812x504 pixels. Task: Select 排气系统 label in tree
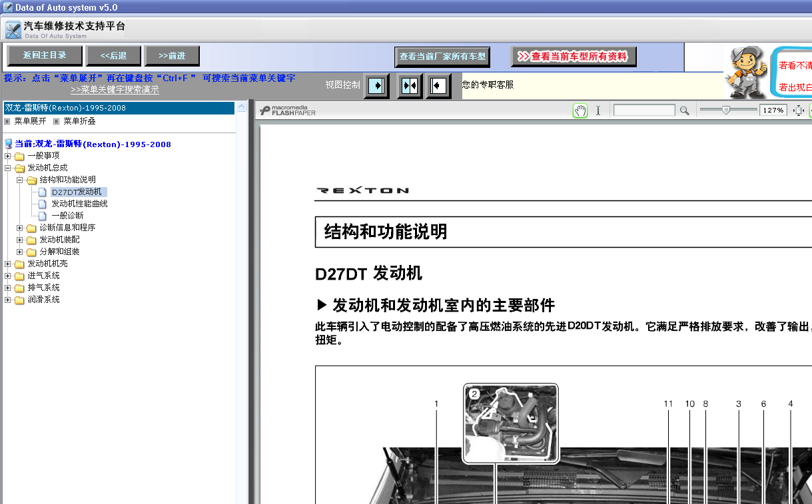point(43,288)
